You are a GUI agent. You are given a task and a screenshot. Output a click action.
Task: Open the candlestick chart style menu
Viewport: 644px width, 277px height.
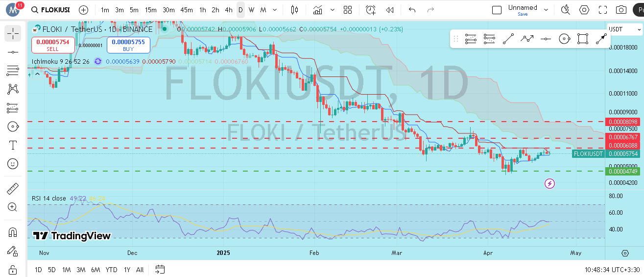294,10
